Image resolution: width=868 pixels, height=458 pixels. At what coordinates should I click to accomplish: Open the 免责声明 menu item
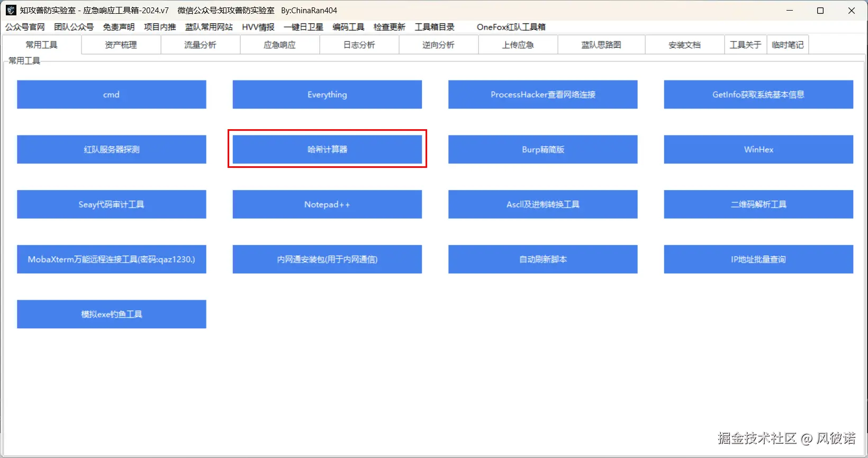119,27
